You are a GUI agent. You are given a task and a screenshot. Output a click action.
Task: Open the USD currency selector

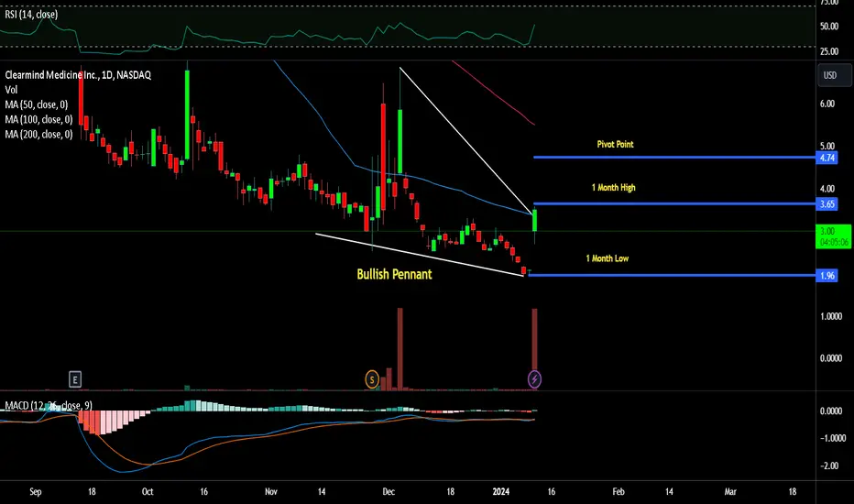point(834,75)
